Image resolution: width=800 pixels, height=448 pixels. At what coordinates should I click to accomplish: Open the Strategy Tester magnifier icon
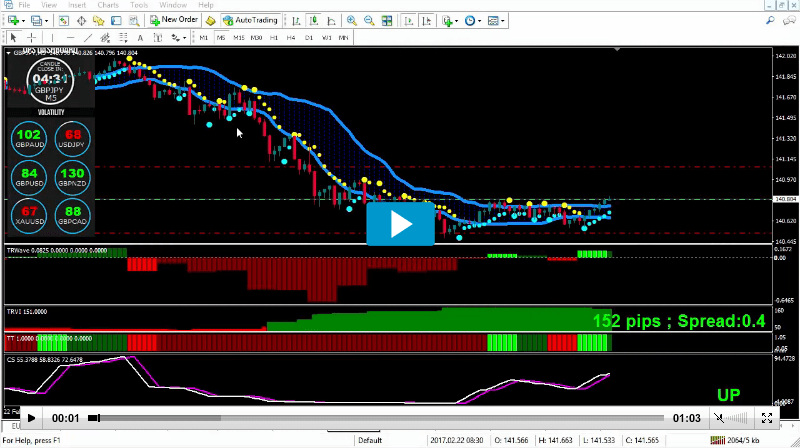pos(134,20)
